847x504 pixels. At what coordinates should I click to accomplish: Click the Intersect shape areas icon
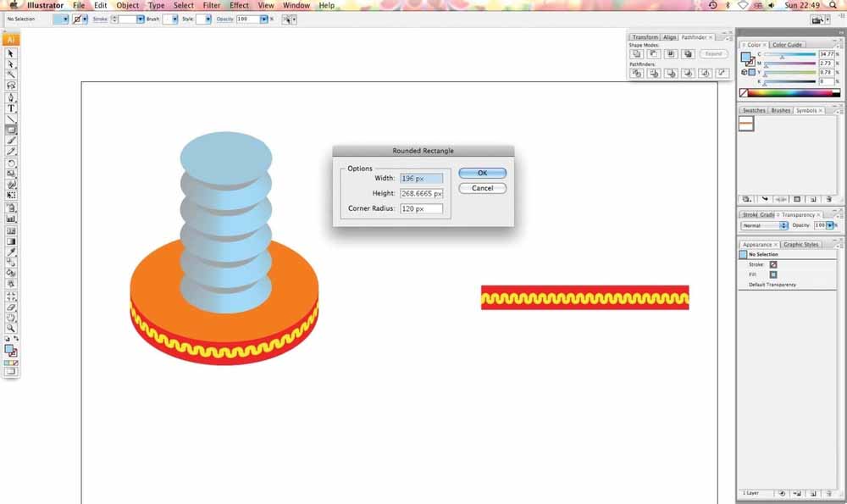coord(671,54)
